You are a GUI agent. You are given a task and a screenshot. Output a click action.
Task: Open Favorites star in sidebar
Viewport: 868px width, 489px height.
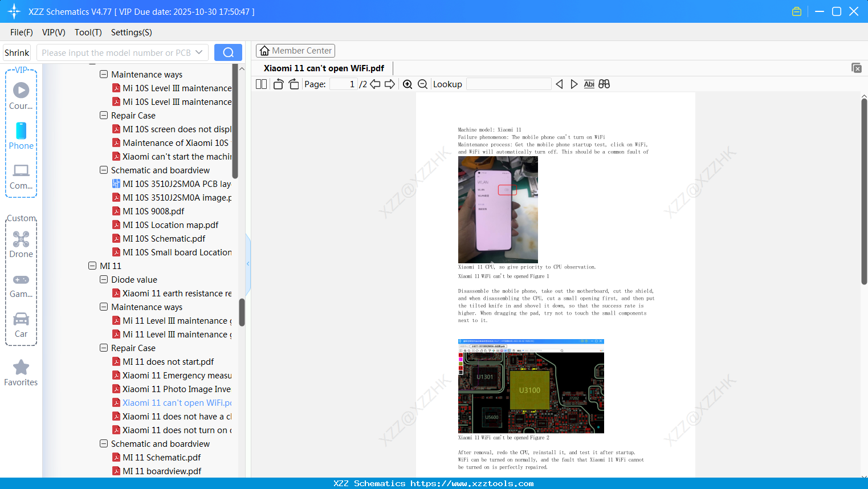[x=21, y=373]
